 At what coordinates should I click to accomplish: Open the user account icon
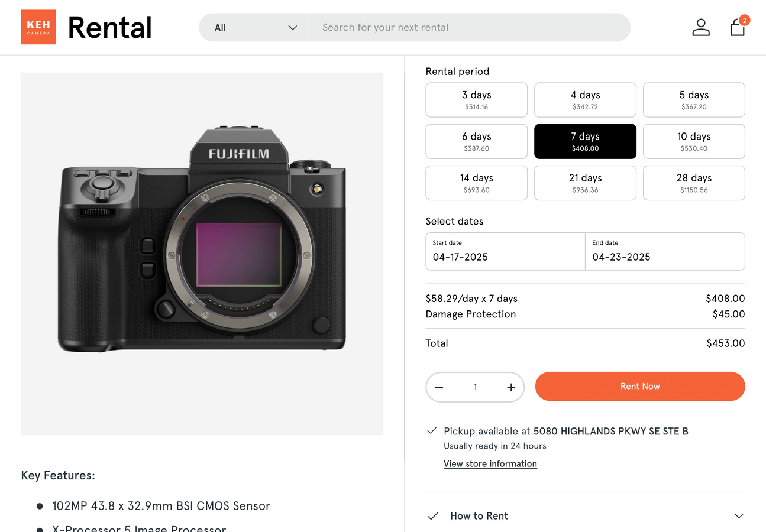tap(700, 27)
